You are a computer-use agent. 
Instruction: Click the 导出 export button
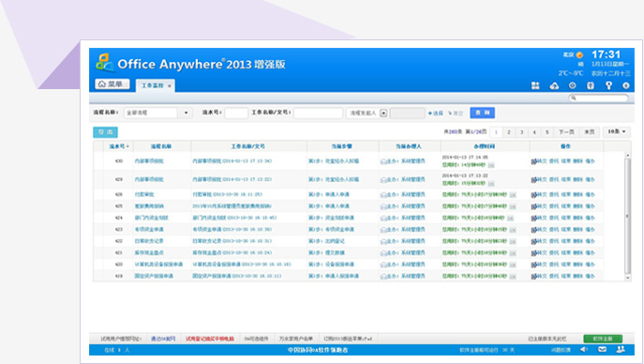pyautogui.click(x=106, y=132)
